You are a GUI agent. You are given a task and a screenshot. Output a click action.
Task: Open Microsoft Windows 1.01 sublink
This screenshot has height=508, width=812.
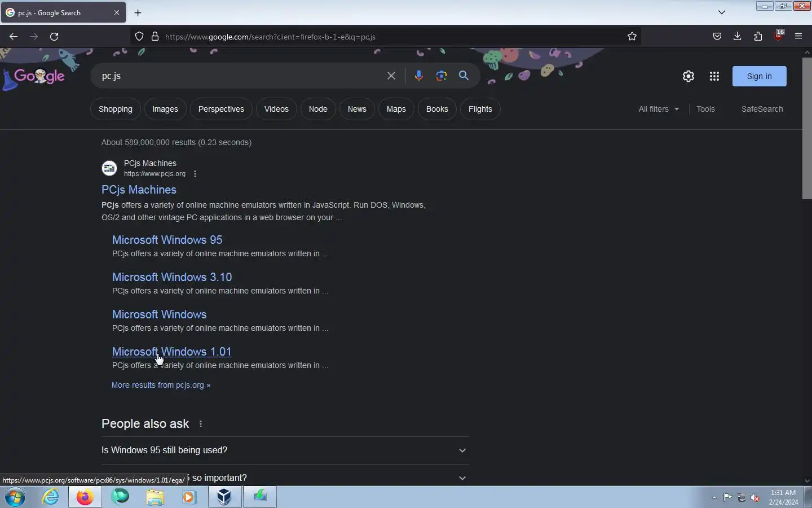coord(172,352)
